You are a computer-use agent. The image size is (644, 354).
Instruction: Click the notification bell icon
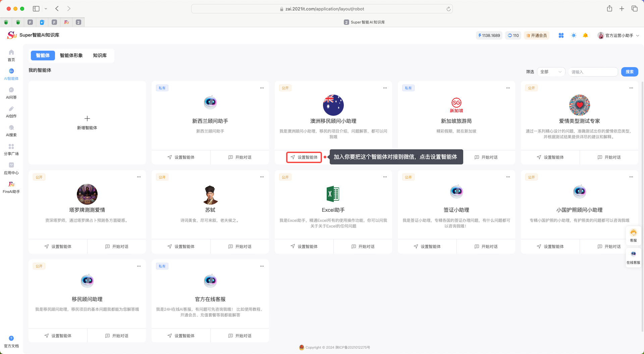click(x=585, y=36)
